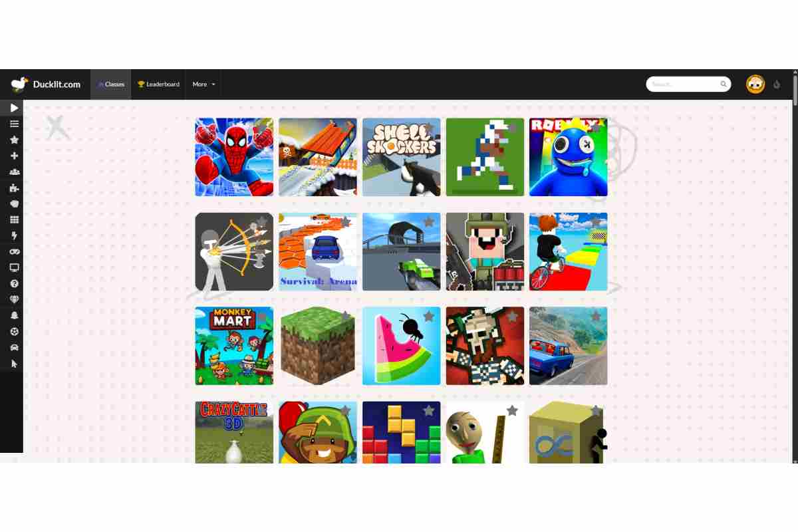The height and width of the screenshot is (532, 798).
Task: Expand the More dropdown menu
Action: [203, 84]
